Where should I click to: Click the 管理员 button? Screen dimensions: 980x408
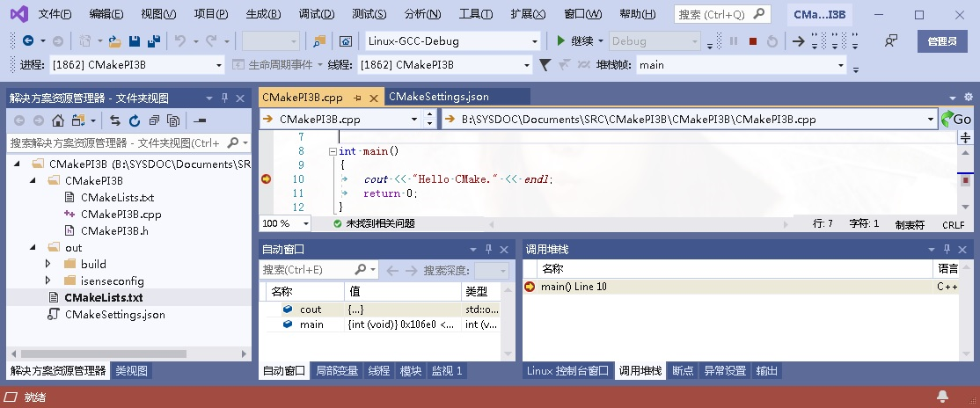(942, 41)
